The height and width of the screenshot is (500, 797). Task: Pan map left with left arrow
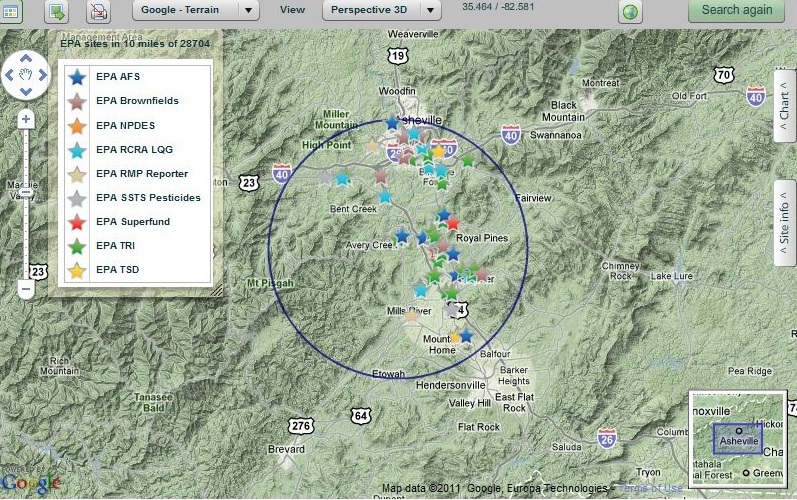(9, 75)
